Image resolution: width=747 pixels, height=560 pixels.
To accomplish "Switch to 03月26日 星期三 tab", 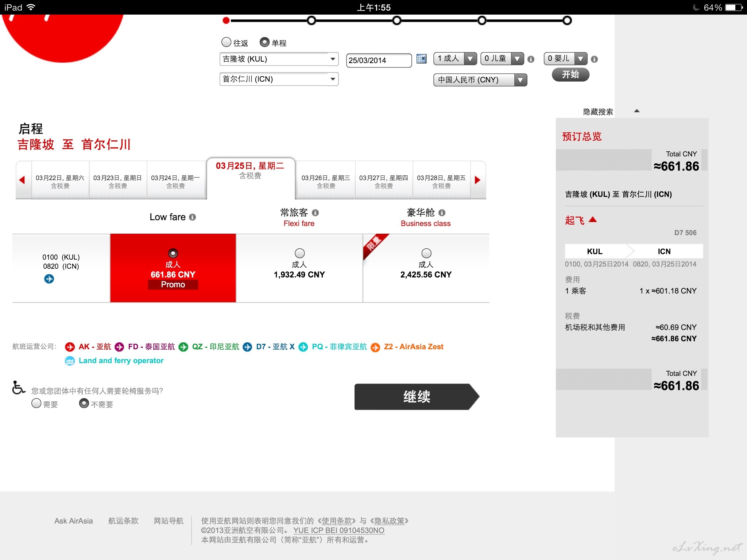I will [326, 181].
